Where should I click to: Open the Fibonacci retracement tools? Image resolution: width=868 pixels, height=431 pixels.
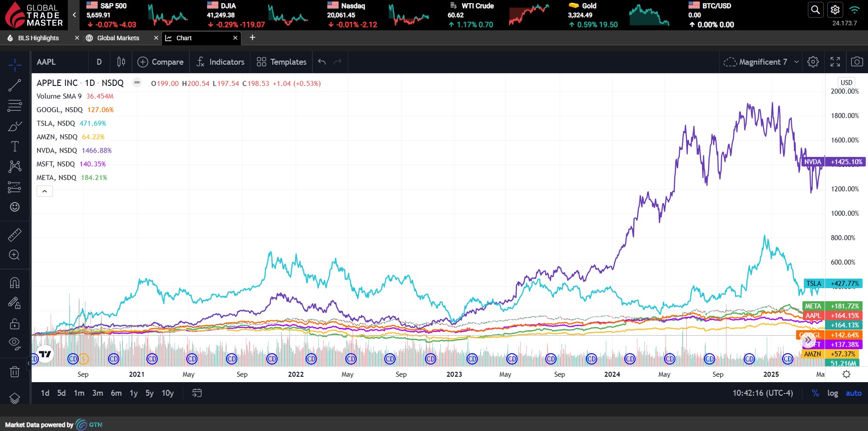point(14,106)
